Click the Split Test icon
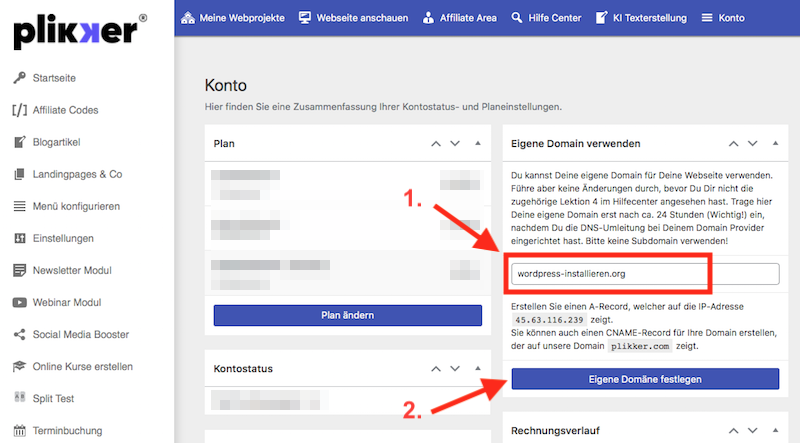Image resolution: width=800 pixels, height=443 pixels. (19, 397)
